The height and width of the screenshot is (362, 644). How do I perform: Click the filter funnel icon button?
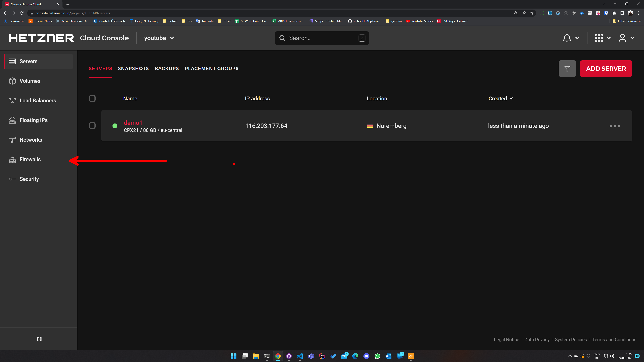click(567, 68)
